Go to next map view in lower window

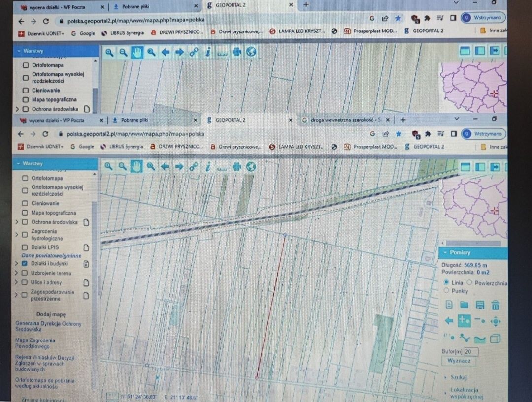(x=179, y=166)
